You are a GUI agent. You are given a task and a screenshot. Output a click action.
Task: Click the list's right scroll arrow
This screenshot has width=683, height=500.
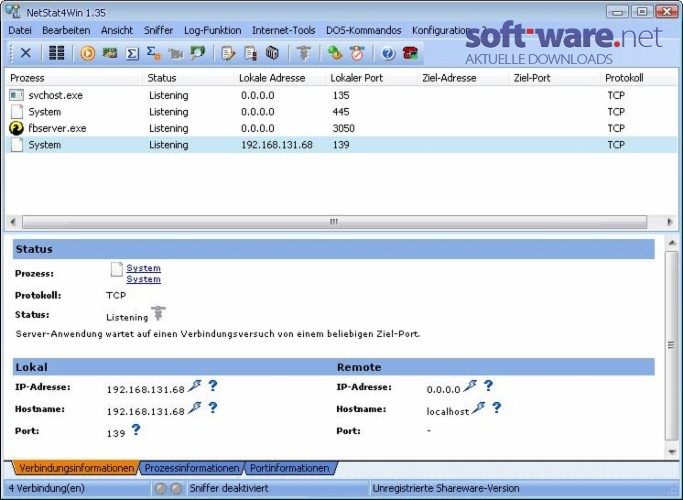tap(669, 222)
